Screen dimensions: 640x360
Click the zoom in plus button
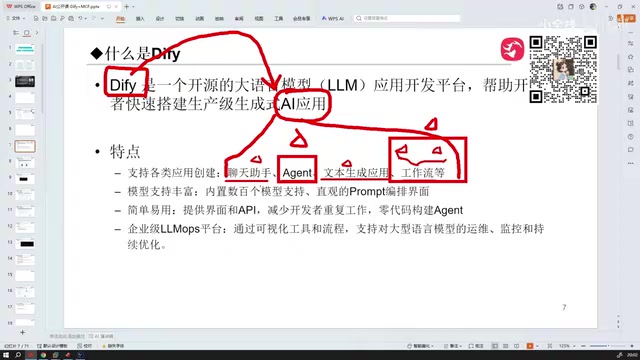click(632, 346)
